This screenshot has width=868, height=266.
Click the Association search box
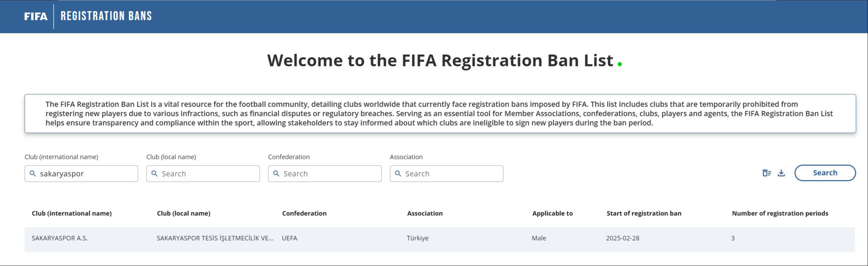click(x=447, y=173)
